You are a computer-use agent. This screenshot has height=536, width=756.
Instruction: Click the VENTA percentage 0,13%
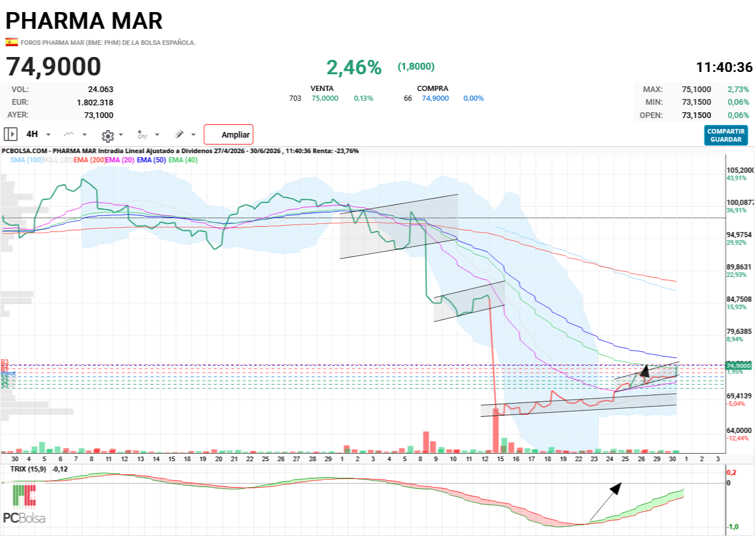(x=364, y=98)
